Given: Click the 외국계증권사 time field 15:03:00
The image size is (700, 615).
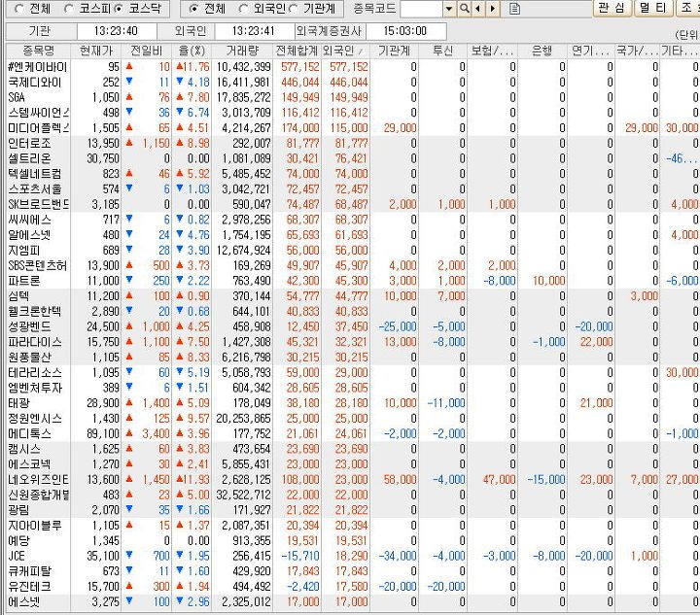Looking at the screenshot, I should (405, 31).
